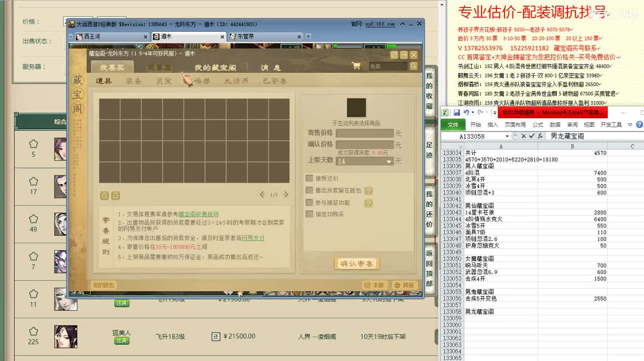The width and height of the screenshot is (644, 361).
Task: Open the 藏宝阁收费规则 link
Action: 199,214
